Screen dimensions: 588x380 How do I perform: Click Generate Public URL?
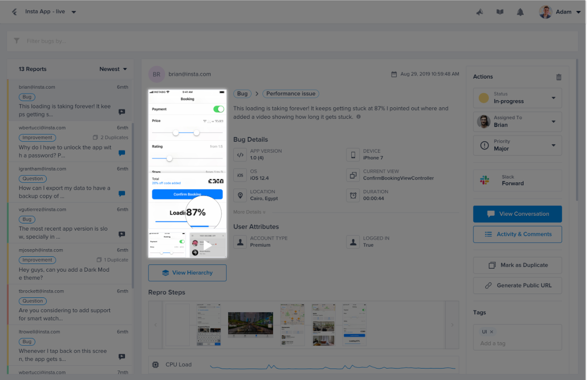pyautogui.click(x=517, y=285)
